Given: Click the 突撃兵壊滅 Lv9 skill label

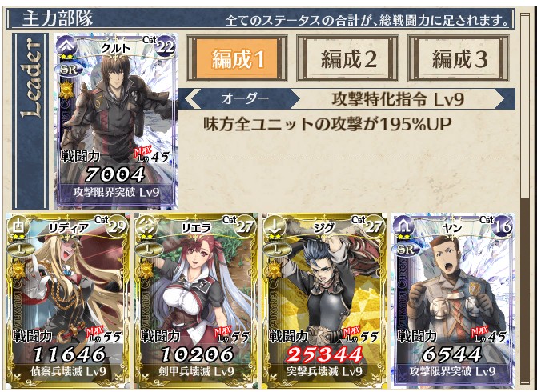Looking at the screenshot, I should pyautogui.click(x=324, y=372).
